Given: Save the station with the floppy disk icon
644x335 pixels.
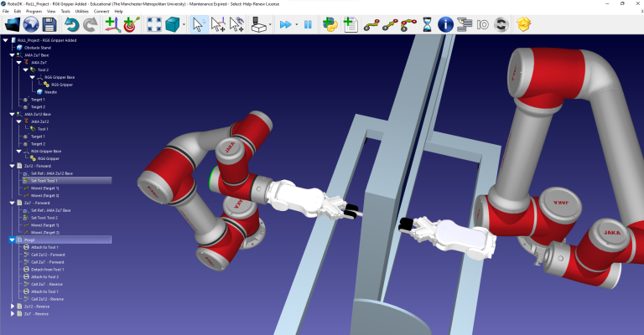Looking at the screenshot, I should tap(49, 24).
